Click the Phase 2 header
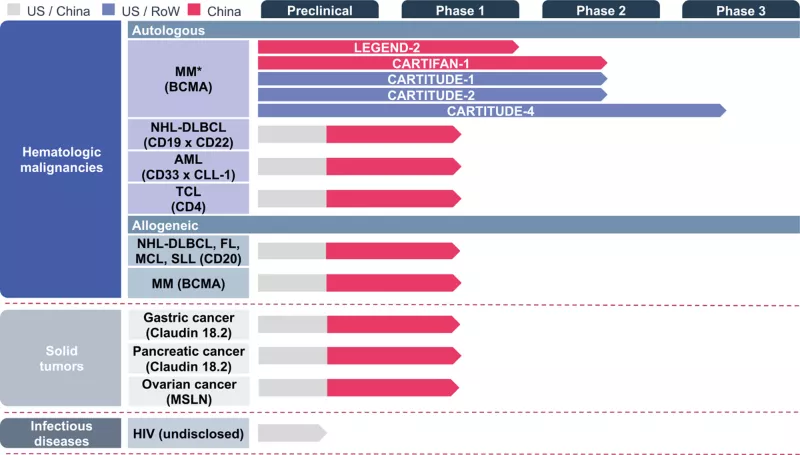 point(601,10)
